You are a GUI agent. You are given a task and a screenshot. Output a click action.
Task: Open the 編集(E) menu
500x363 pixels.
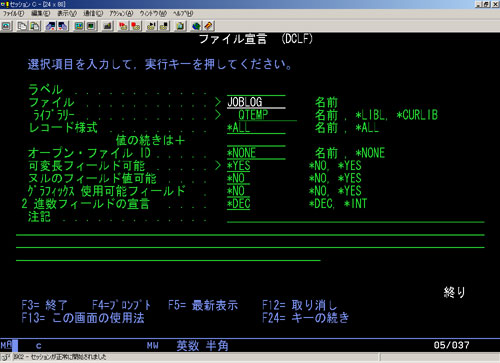click(41, 14)
